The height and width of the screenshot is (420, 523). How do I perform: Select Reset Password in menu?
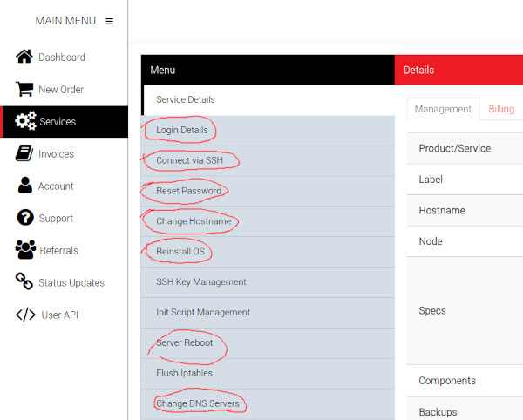[x=268, y=191]
